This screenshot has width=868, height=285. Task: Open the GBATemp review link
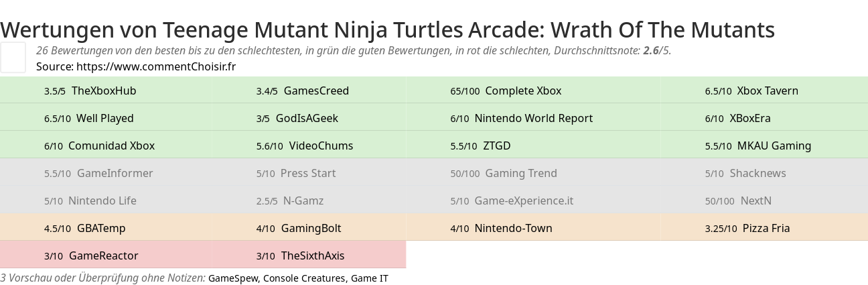tap(101, 228)
